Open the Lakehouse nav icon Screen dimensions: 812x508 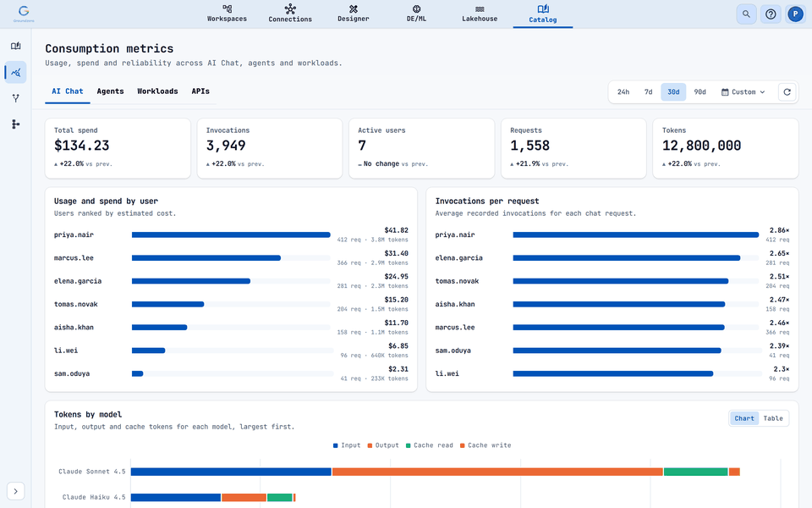[480, 8]
